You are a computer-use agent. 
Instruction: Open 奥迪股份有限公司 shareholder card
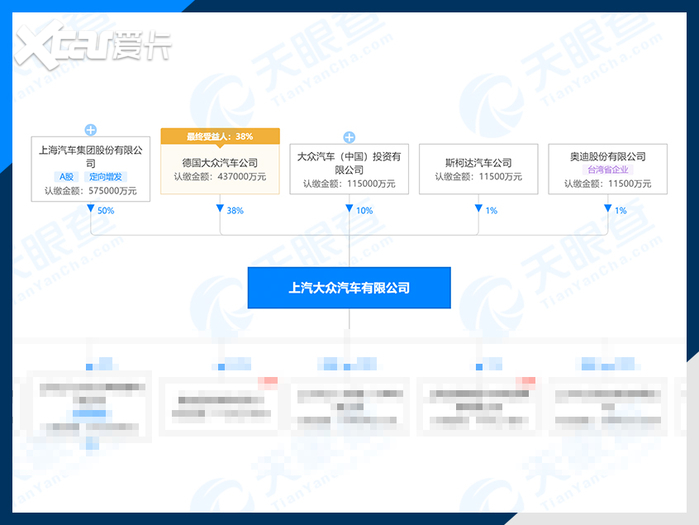pos(608,169)
